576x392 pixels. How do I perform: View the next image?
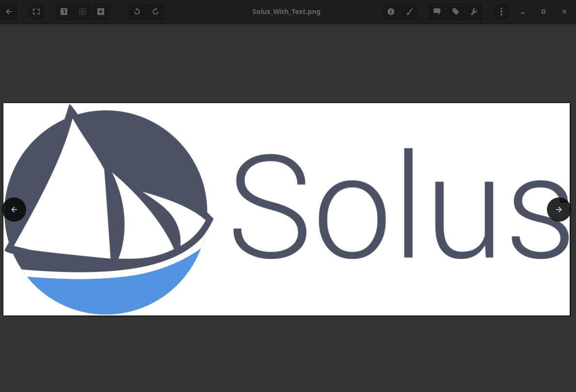559,210
